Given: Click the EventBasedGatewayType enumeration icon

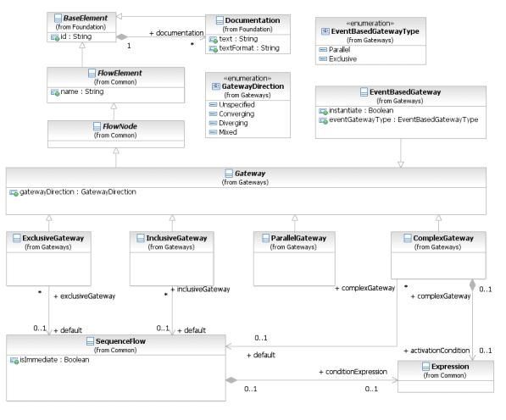Looking at the screenshot, I should pyautogui.click(x=325, y=31).
